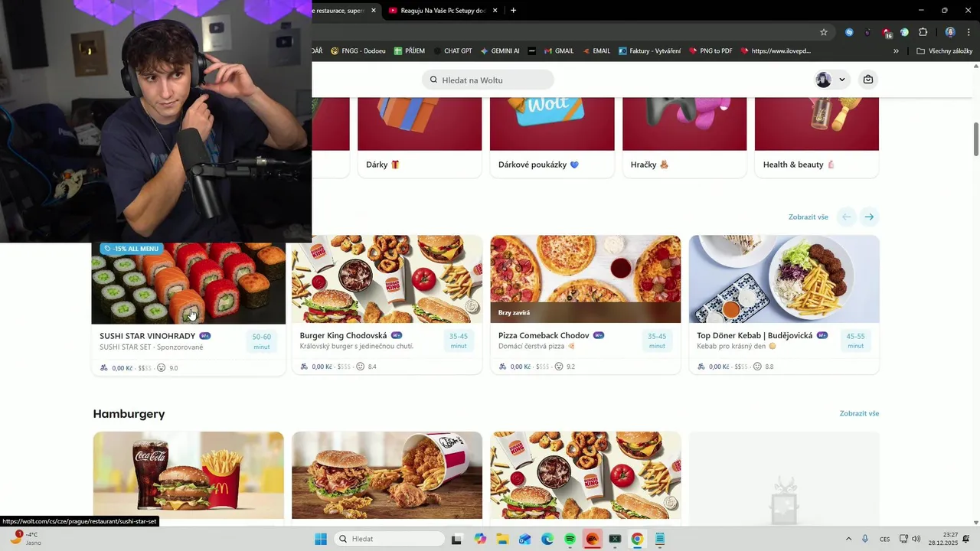Open Chrome profile avatar in toolbar
980x551 pixels.
tap(950, 32)
